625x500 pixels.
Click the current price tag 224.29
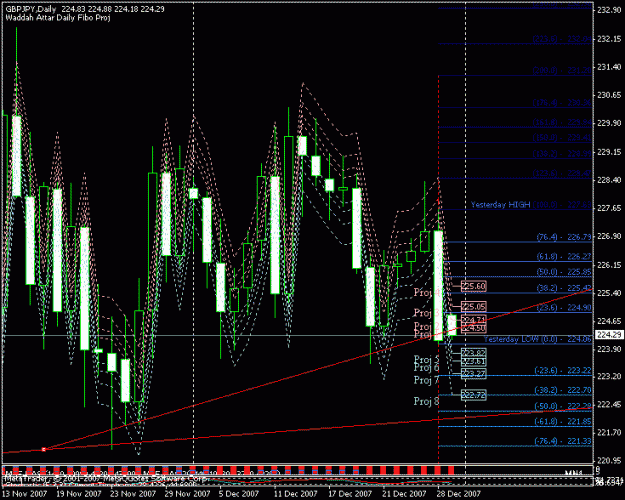point(609,335)
